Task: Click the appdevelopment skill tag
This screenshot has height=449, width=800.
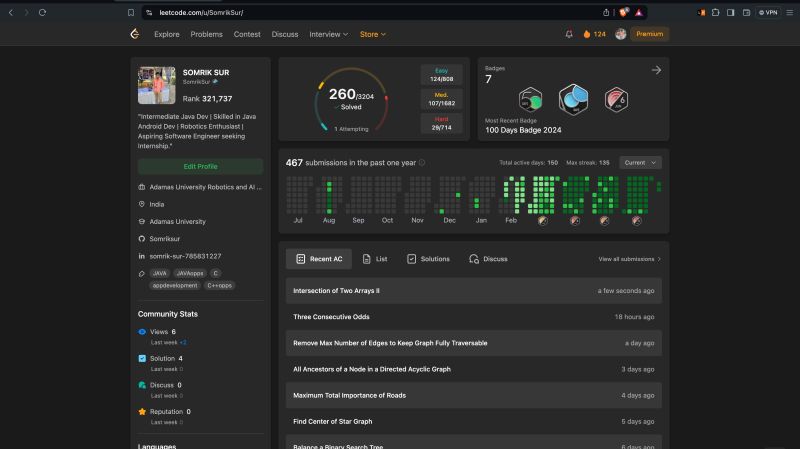Action: [x=175, y=286]
